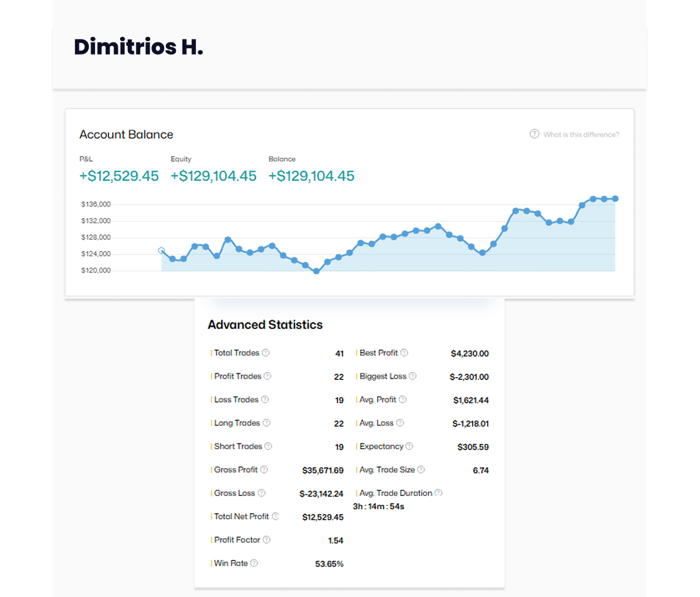The height and width of the screenshot is (597, 700).
Task: Click the duration value 3h:14m:54s
Action: pos(379,506)
